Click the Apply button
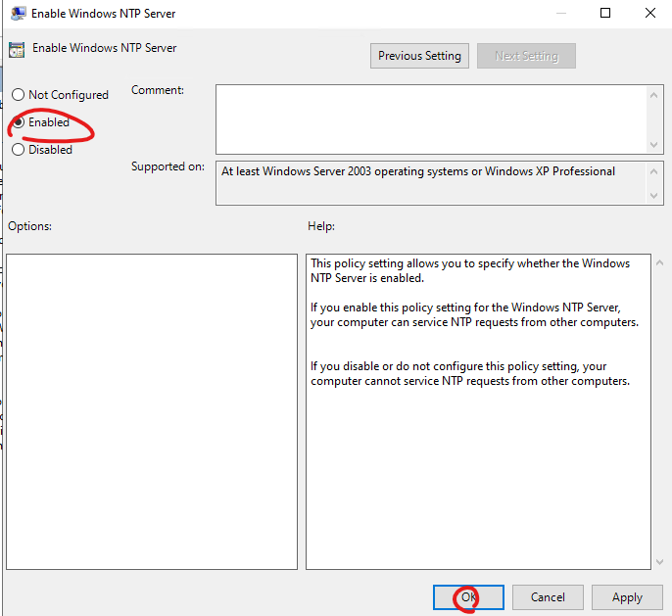 click(x=627, y=597)
